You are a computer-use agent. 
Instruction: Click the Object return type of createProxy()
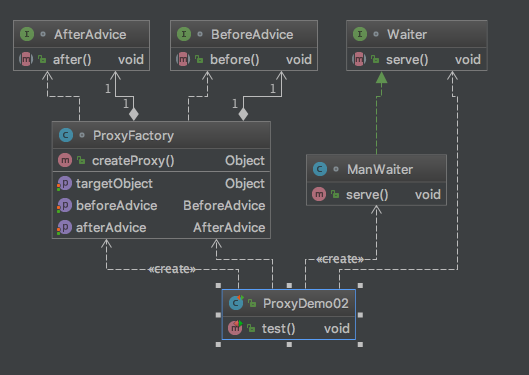pos(245,161)
